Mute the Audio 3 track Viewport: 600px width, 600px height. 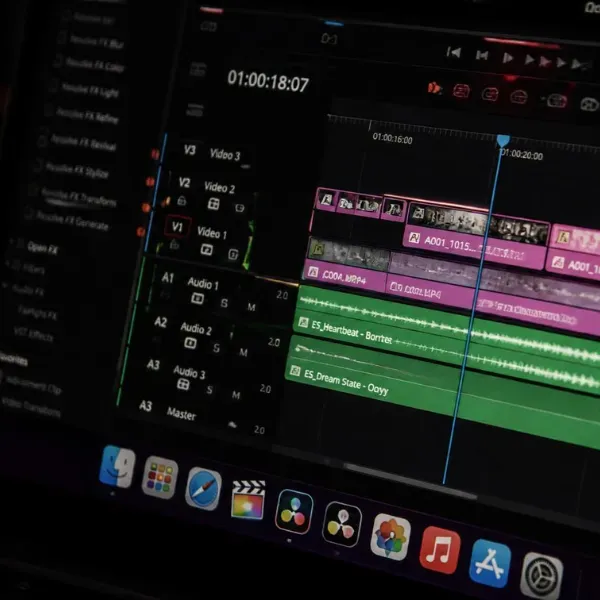point(236,395)
